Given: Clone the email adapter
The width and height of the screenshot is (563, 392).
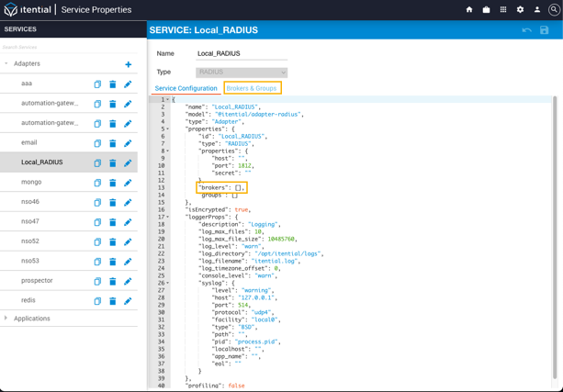Looking at the screenshot, I should pyautogui.click(x=97, y=143).
